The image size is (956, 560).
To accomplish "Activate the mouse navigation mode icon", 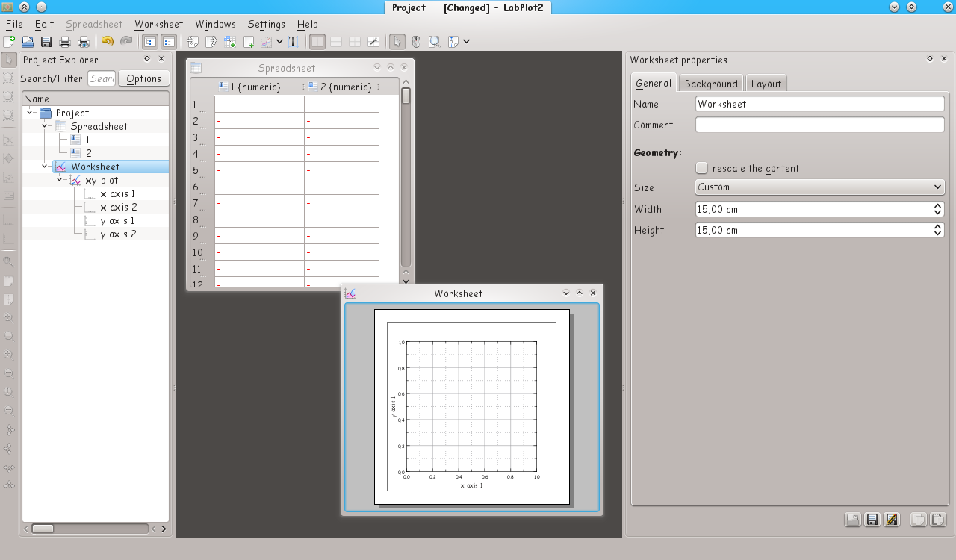I will click(416, 42).
